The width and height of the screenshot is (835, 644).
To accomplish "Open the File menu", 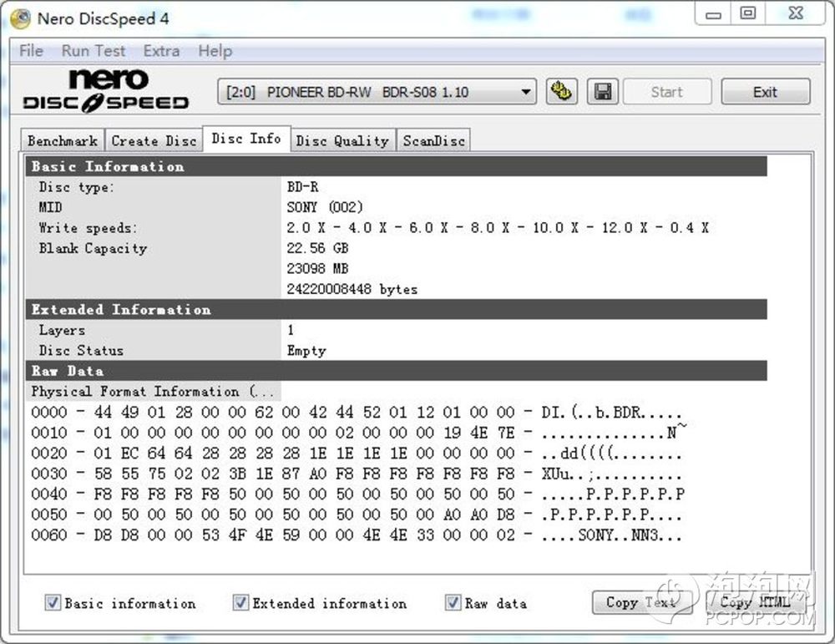I will coord(31,51).
